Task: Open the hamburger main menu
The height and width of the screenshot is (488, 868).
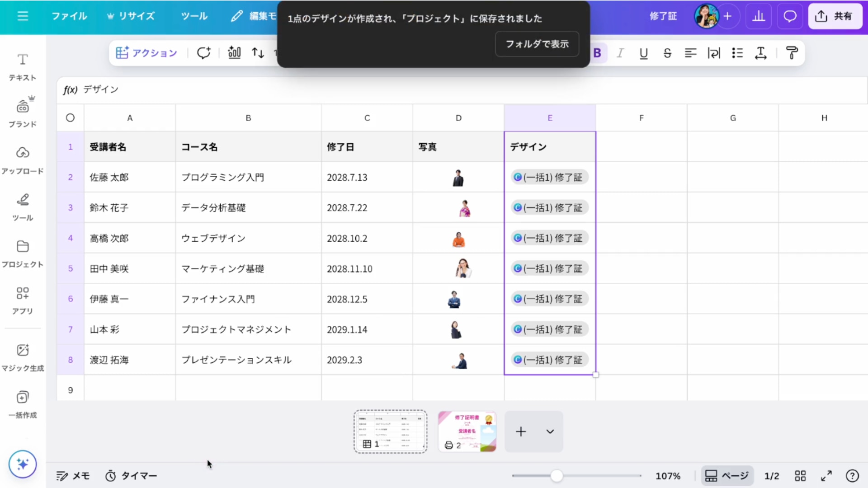Action: pos(23,16)
